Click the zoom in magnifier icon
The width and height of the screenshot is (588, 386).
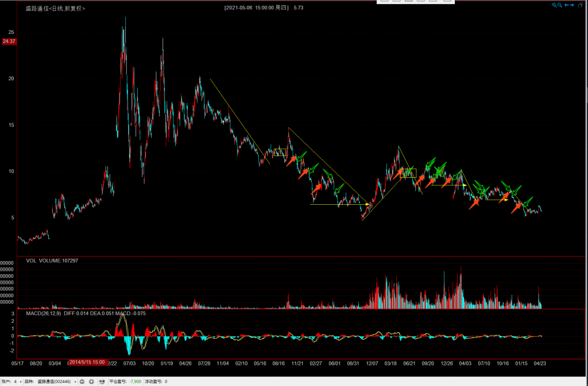(x=555, y=5)
